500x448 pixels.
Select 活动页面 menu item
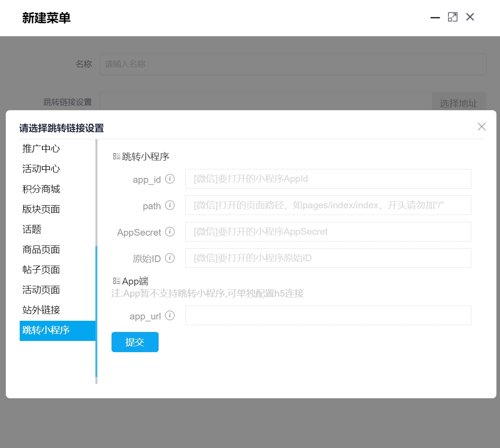coord(57,290)
